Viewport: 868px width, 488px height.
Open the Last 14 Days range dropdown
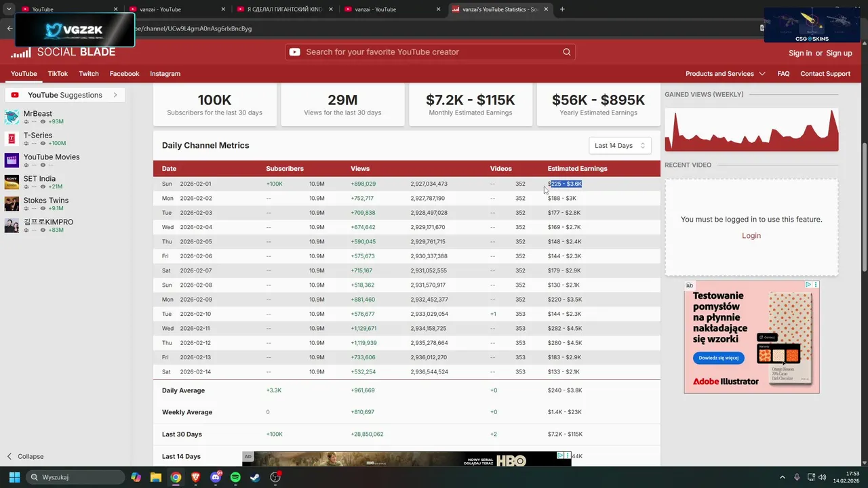point(620,146)
